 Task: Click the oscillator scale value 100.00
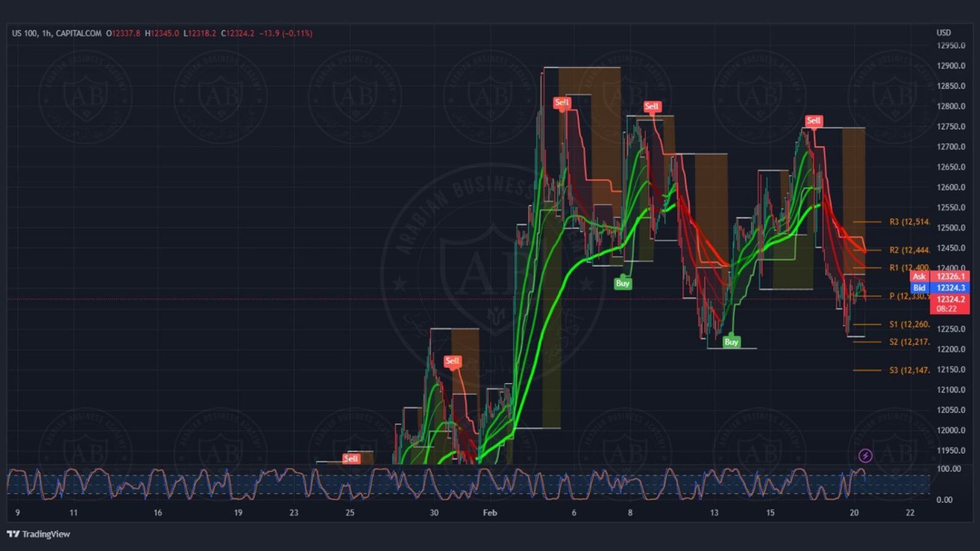[949, 469]
